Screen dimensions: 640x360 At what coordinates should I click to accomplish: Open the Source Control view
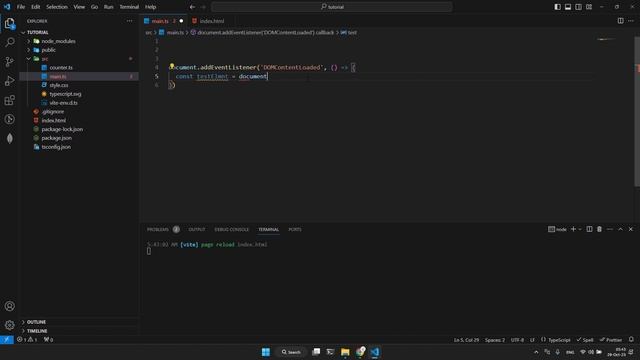(9, 62)
